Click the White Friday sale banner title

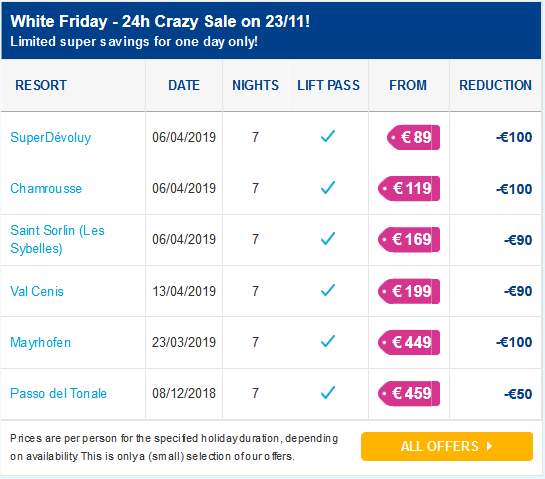pyautogui.click(x=160, y=22)
